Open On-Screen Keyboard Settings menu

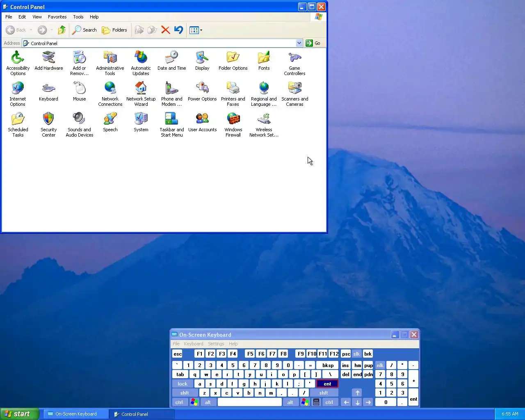tap(216, 344)
